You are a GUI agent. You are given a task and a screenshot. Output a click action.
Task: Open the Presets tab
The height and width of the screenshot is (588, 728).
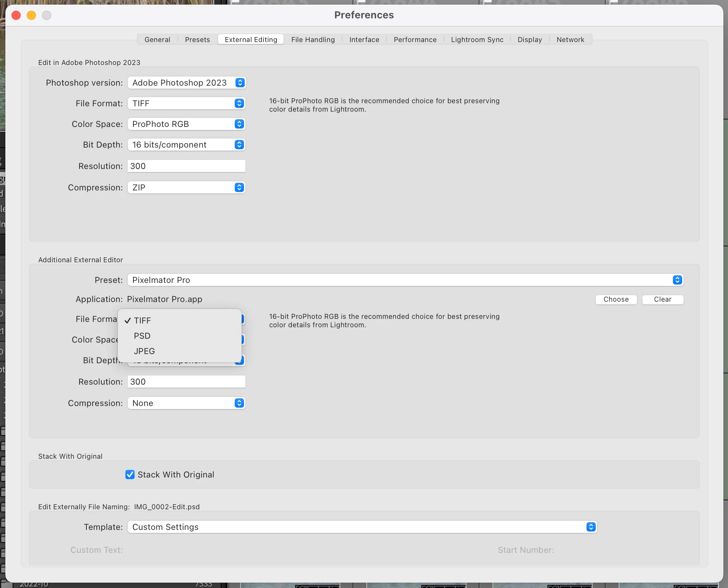[x=197, y=39]
